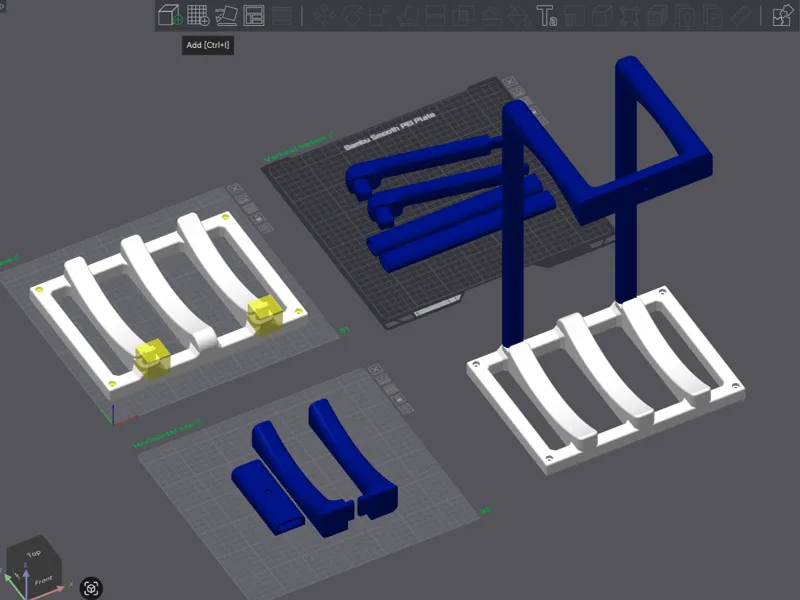Click the Top face of view cube
This screenshot has height=600, width=800.
[x=34, y=553]
